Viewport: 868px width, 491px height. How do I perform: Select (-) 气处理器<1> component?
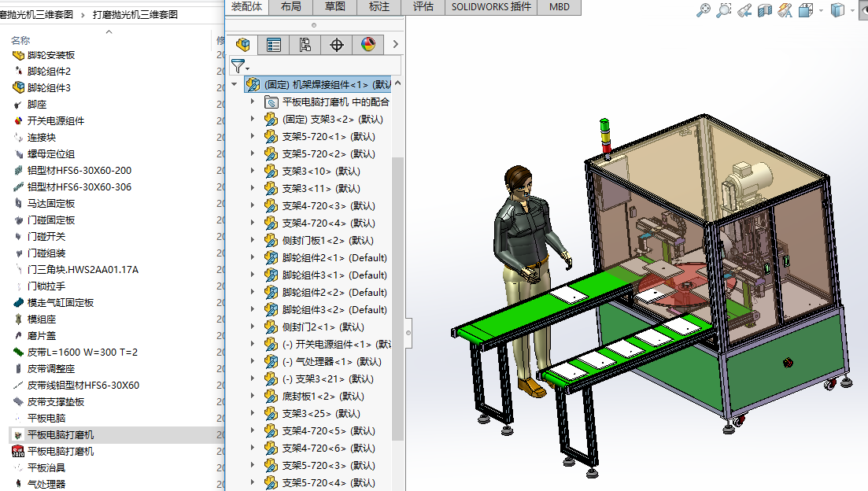331,361
